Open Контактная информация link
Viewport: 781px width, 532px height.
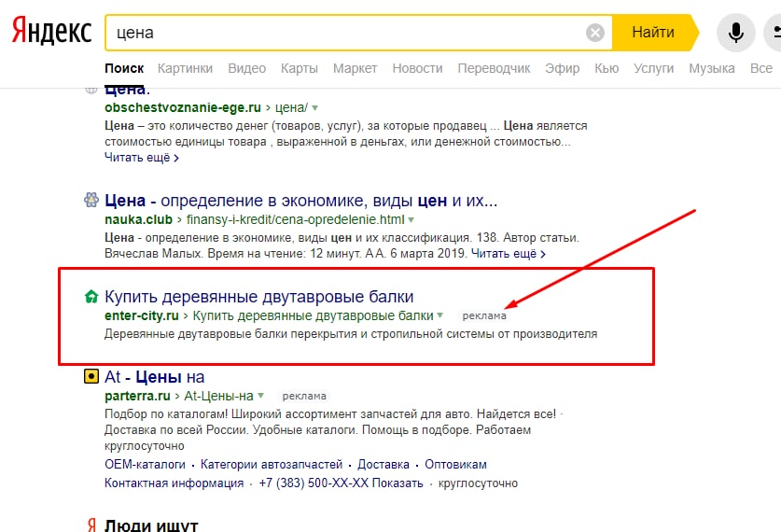174,483
